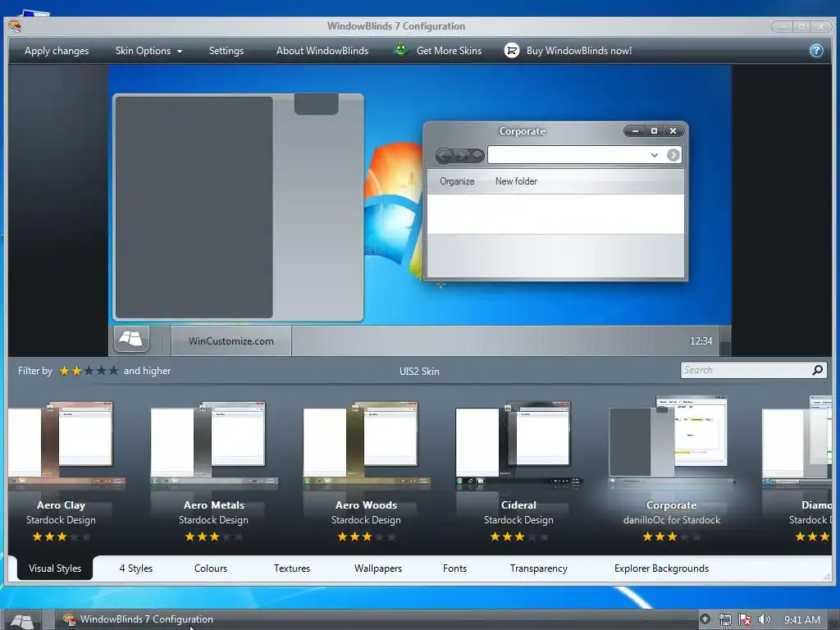Set the filter to four stars rating

[101, 371]
